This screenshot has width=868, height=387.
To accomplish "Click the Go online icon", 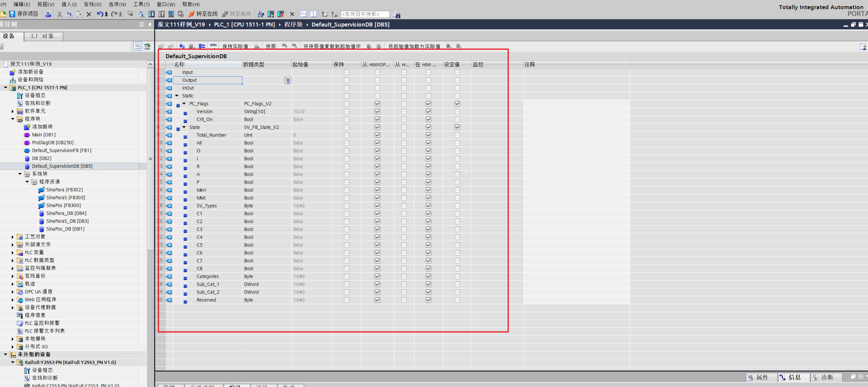I will pyautogui.click(x=192, y=14).
